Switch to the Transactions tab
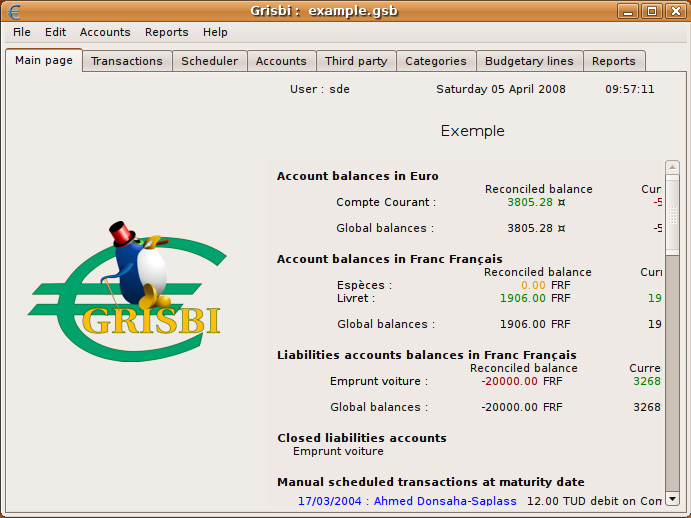 127,61
